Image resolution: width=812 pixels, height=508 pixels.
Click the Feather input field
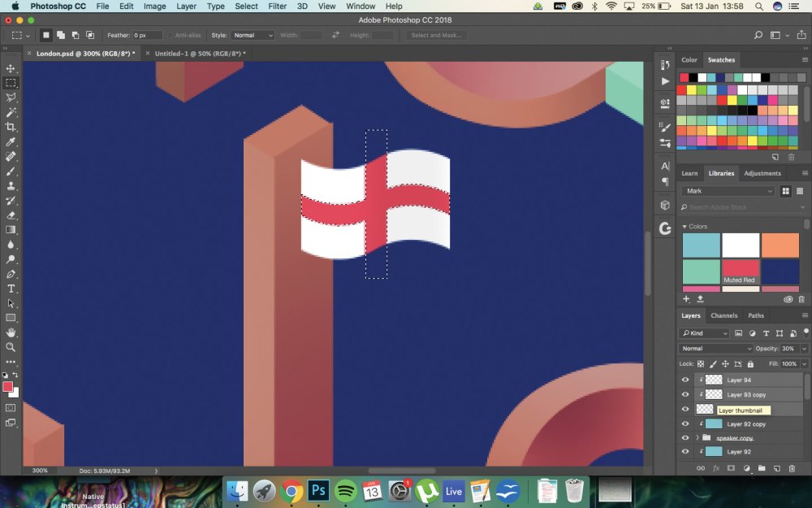148,35
